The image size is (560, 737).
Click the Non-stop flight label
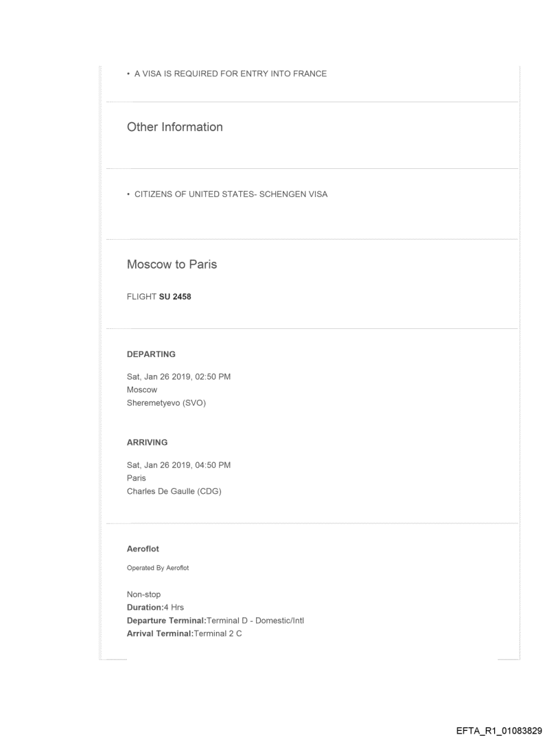point(143,595)
